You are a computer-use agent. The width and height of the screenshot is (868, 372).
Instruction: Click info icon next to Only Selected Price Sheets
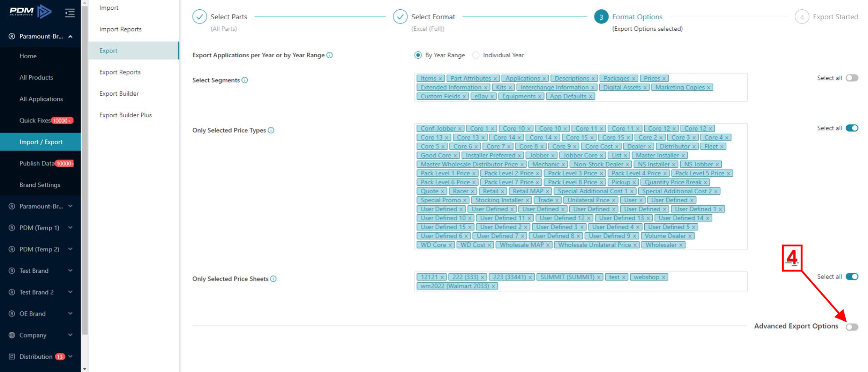273,279
